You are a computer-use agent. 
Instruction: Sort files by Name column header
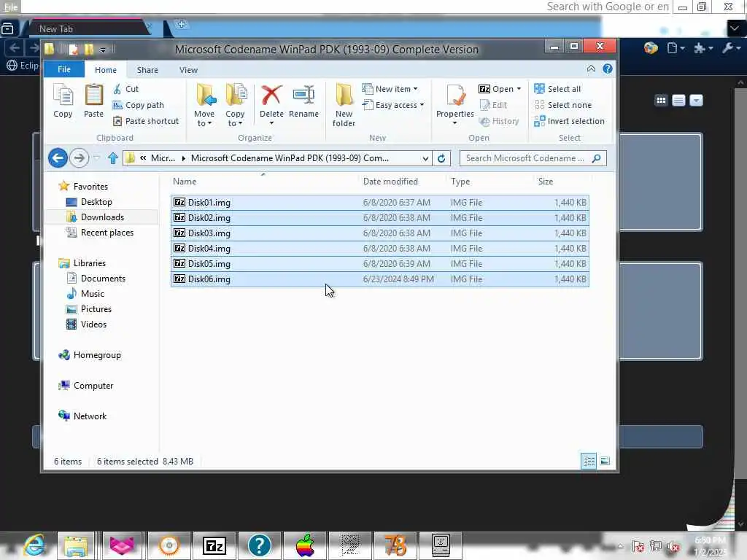click(x=185, y=182)
